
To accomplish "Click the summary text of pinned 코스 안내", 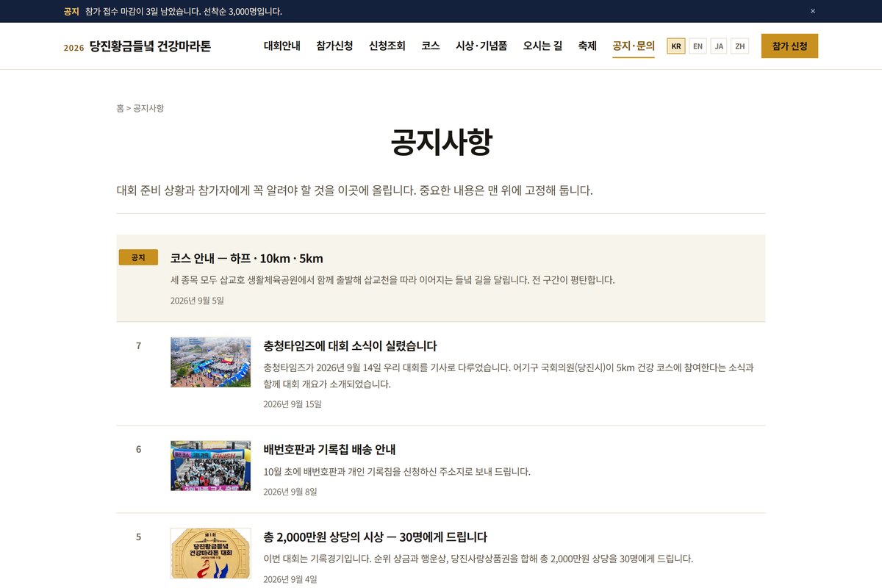I will pos(392,280).
